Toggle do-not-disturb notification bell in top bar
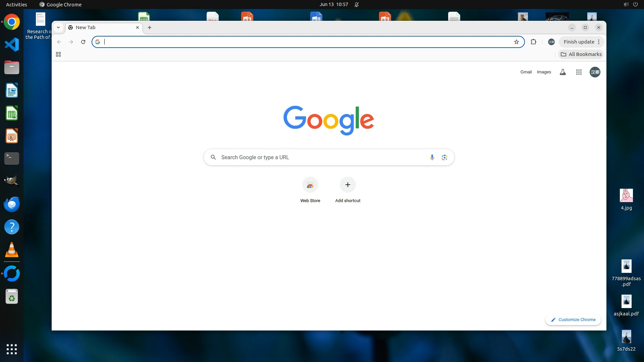644x362 pixels. pyautogui.click(x=357, y=5)
